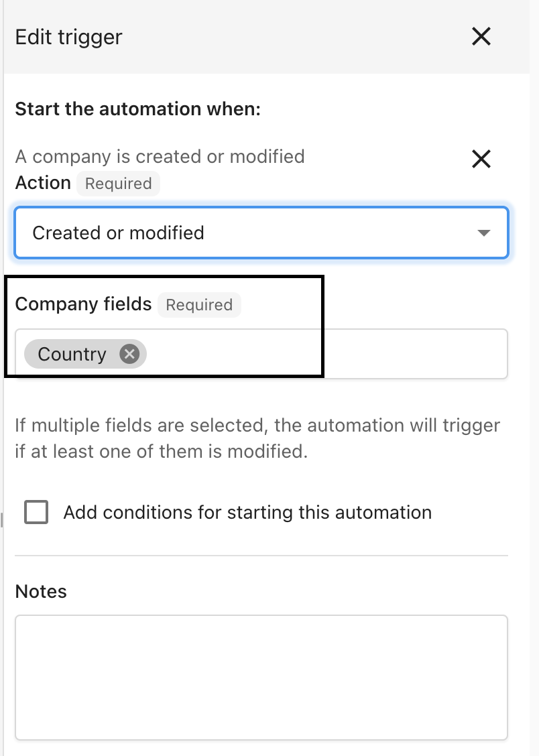
Task: Click the Company fields label
Action: (83, 304)
